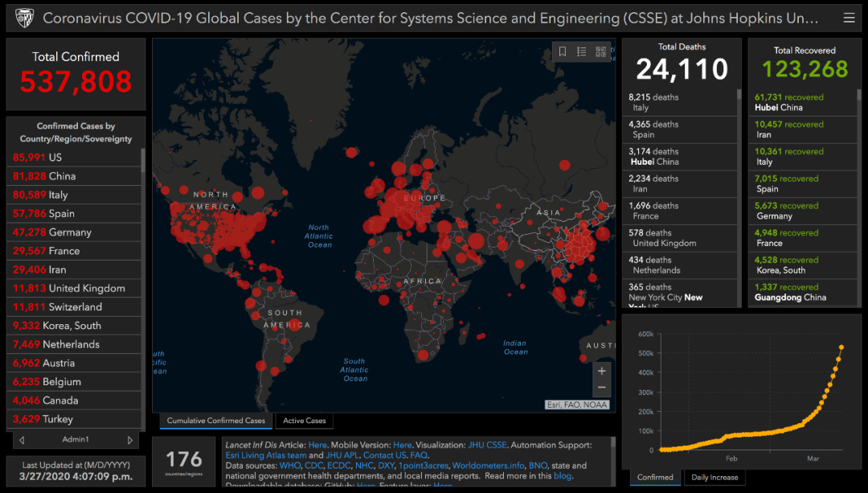Open the basemap gallery grid icon
The image size is (868, 493).
tap(601, 51)
